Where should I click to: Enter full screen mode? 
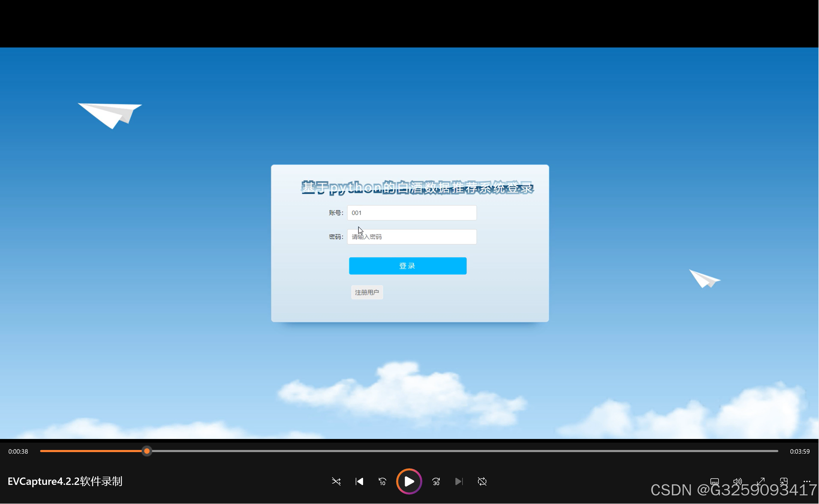(761, 481)
